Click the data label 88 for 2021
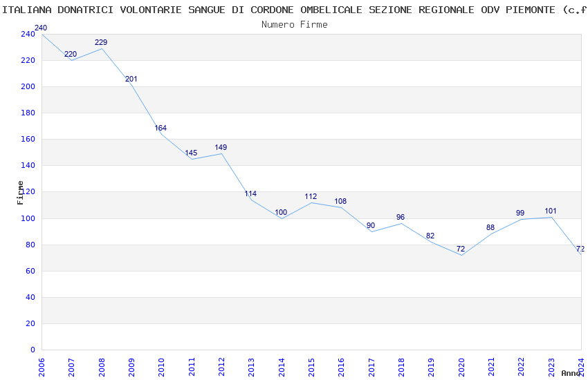588x380 pixels. click(x=490, y=227)
